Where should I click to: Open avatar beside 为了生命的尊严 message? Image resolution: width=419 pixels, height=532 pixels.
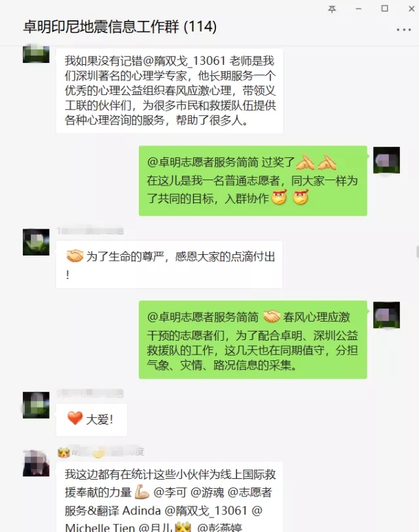36,242
